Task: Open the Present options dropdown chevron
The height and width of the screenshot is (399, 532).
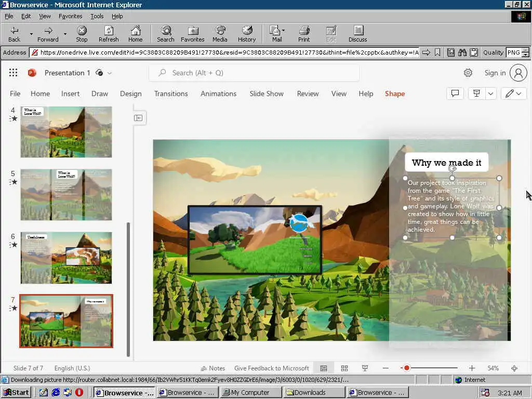Action: click(490, 94)
